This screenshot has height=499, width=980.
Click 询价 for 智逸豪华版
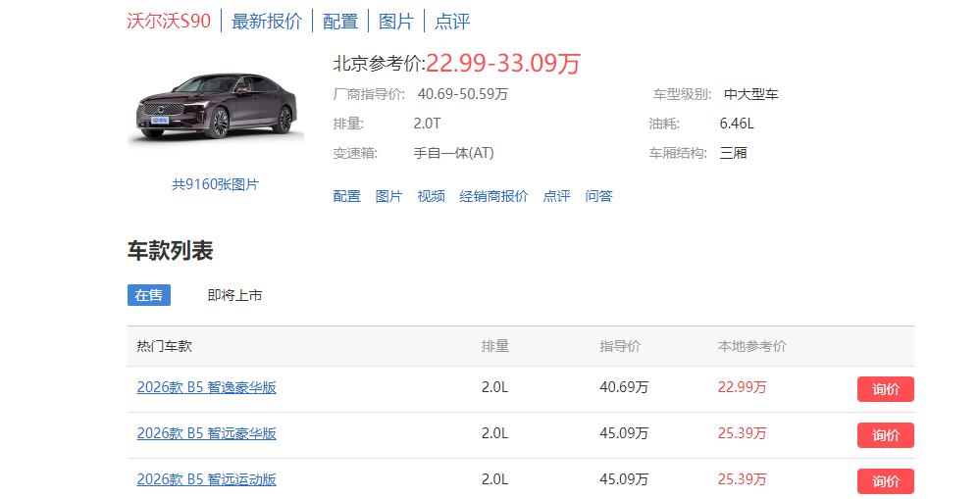point(886,389)
